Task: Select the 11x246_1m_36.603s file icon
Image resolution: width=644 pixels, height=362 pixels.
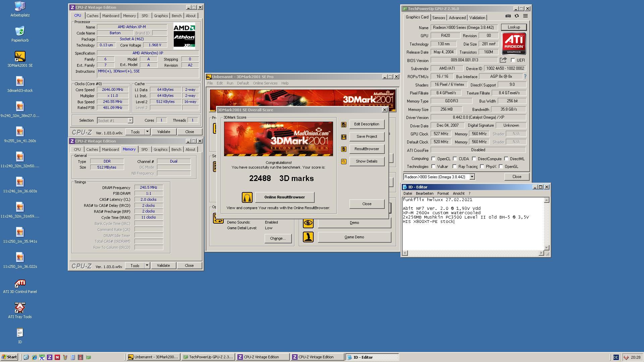Action: (20, 185)
